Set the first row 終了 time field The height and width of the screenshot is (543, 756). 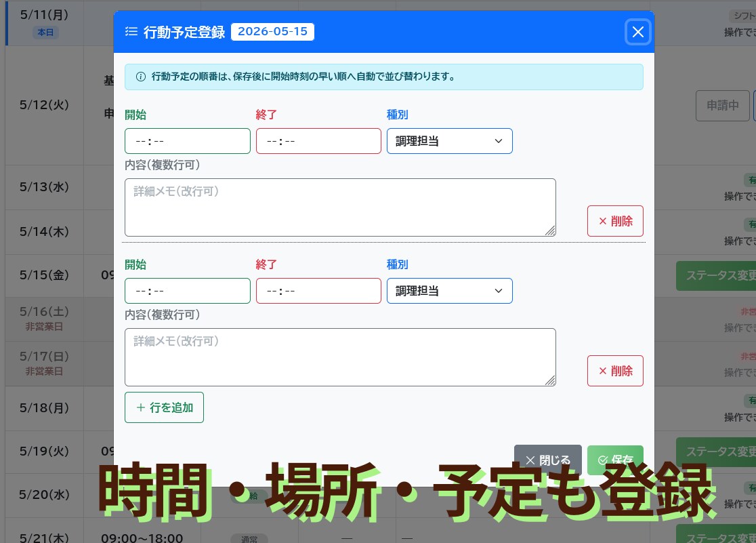318,141
